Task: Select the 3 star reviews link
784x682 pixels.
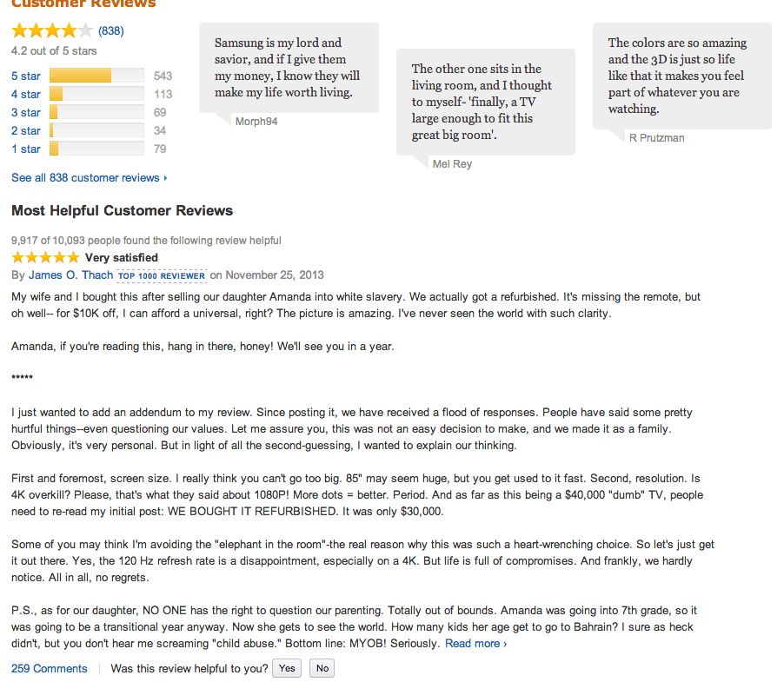Action: click(26, 112)
